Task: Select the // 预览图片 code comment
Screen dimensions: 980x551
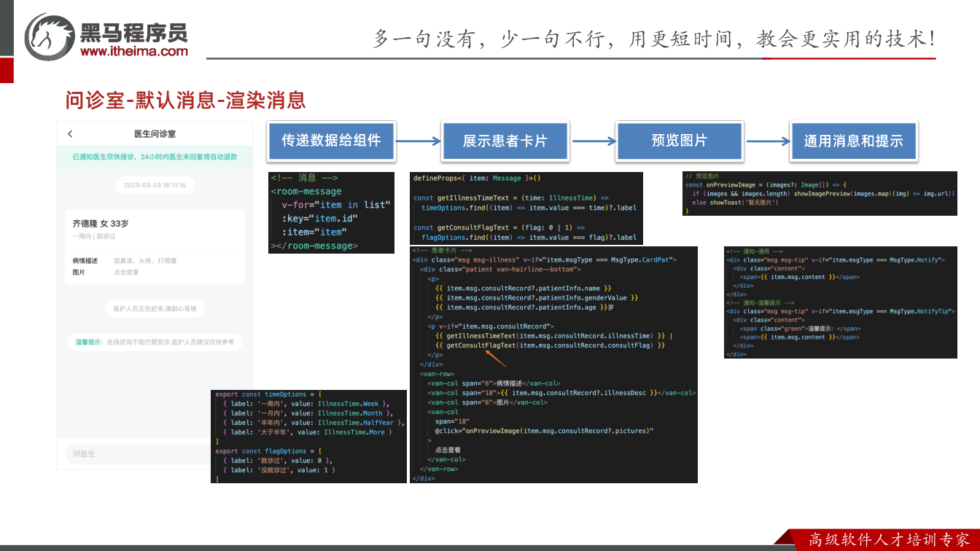Action: click(702, 176)
